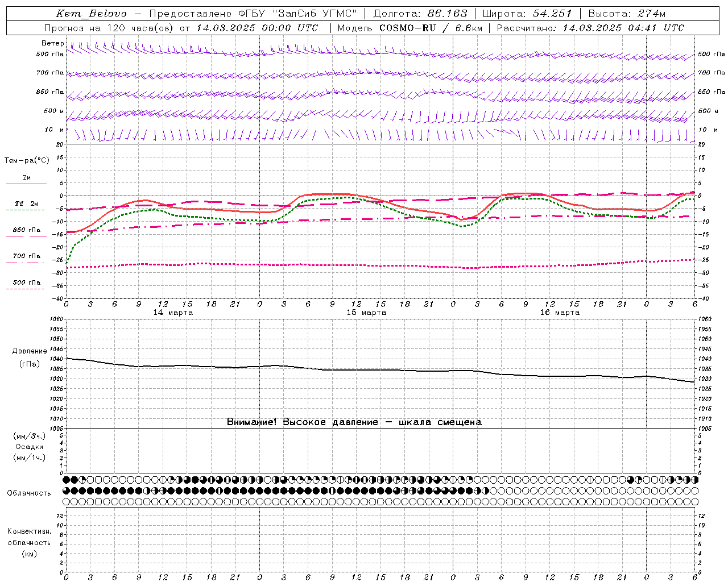The height and width of the screenshot is (582, 728).
Task: Click the black pressure curve in the Давление chart
Action: (x=380, y=370)
